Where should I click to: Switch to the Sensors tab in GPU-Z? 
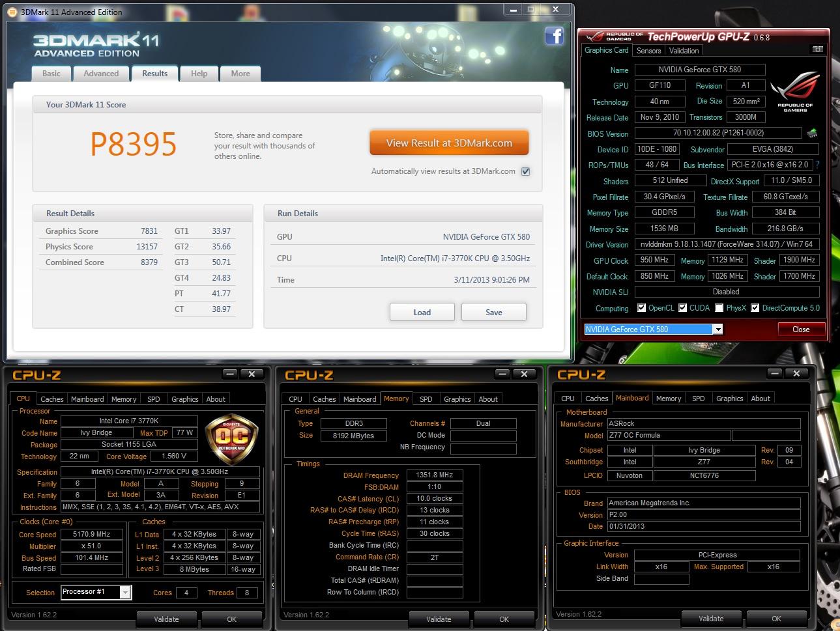click(649, 51)
